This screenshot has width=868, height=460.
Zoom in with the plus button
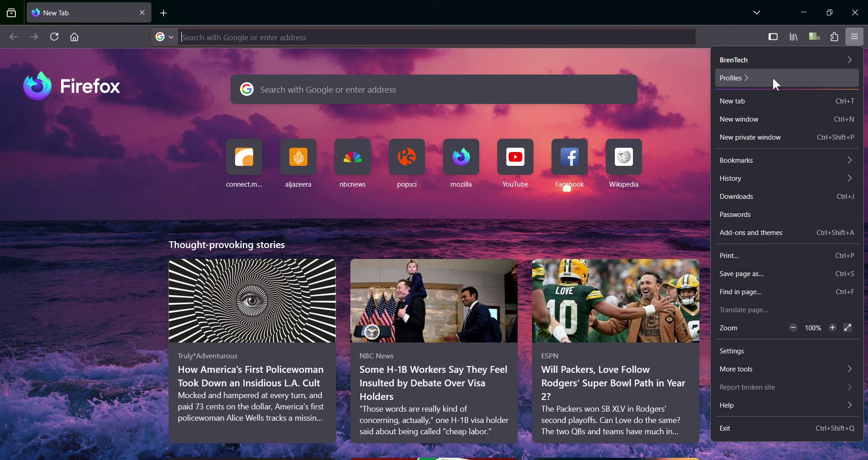[833, 328]
